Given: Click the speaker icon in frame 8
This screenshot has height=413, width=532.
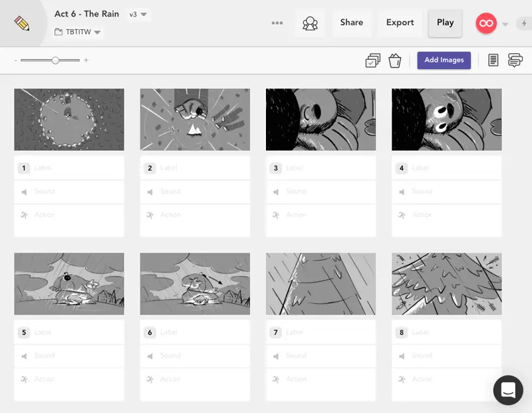Looking at the screenshot, I should (x=402, y=356).
